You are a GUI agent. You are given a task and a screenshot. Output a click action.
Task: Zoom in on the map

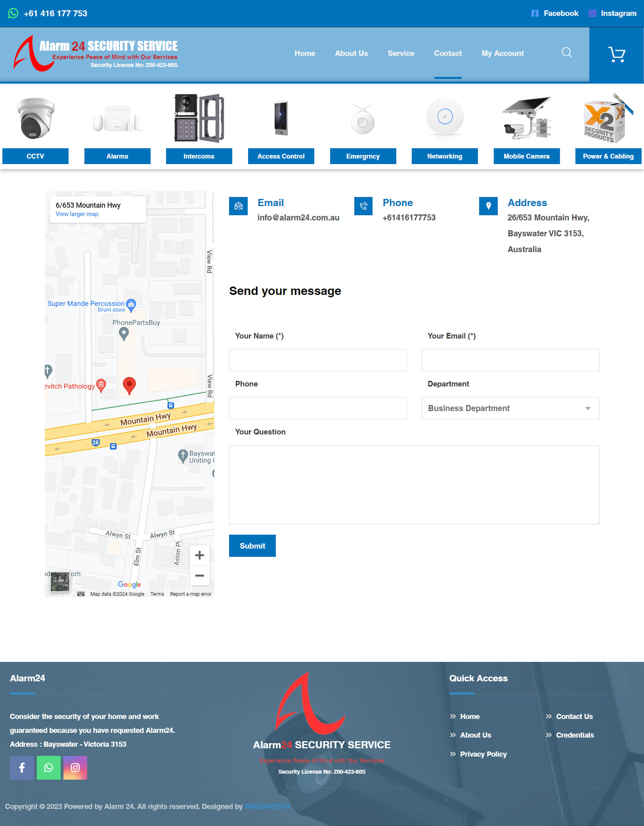199,556
